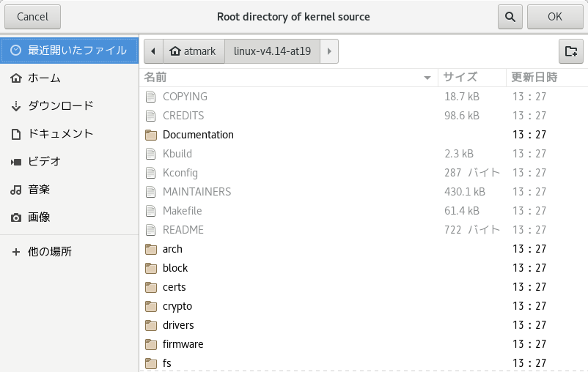Open the atmark home path button
The height and width of the screenshot is (372, 588).
194,51
